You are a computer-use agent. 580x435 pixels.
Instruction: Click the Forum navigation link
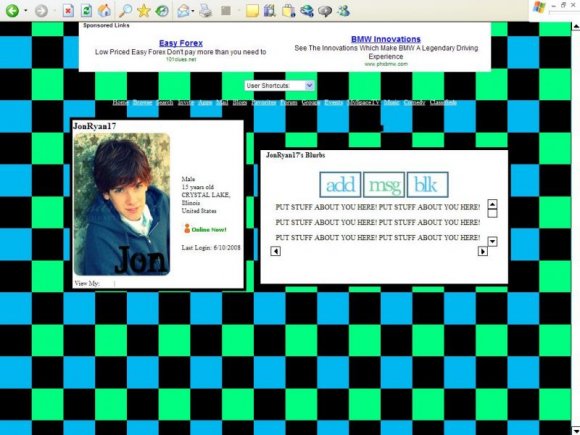coord(289,102)
